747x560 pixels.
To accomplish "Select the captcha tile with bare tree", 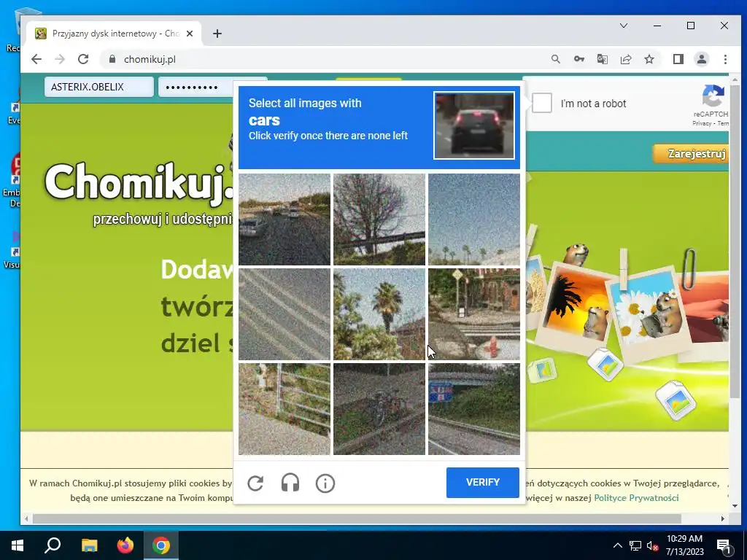I will (x=379, y=219).
